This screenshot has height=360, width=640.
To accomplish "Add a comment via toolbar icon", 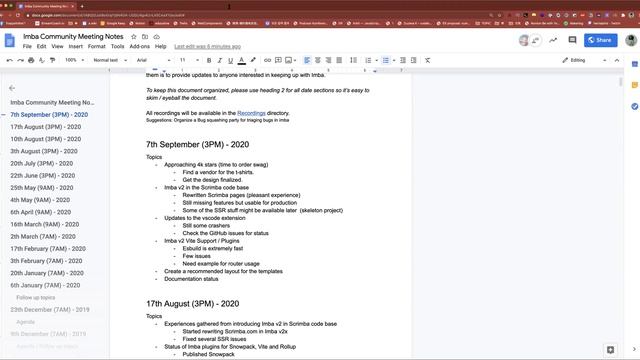I will (x=278, y=60).
